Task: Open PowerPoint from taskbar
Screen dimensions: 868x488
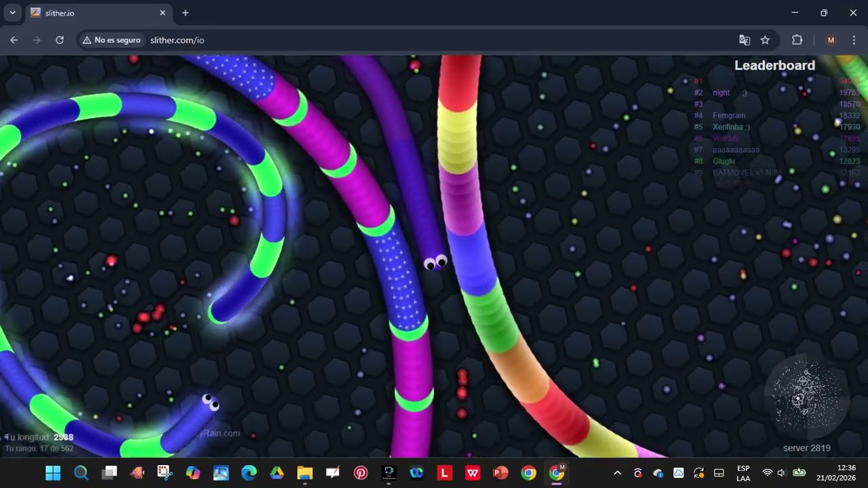Action: 500,473
